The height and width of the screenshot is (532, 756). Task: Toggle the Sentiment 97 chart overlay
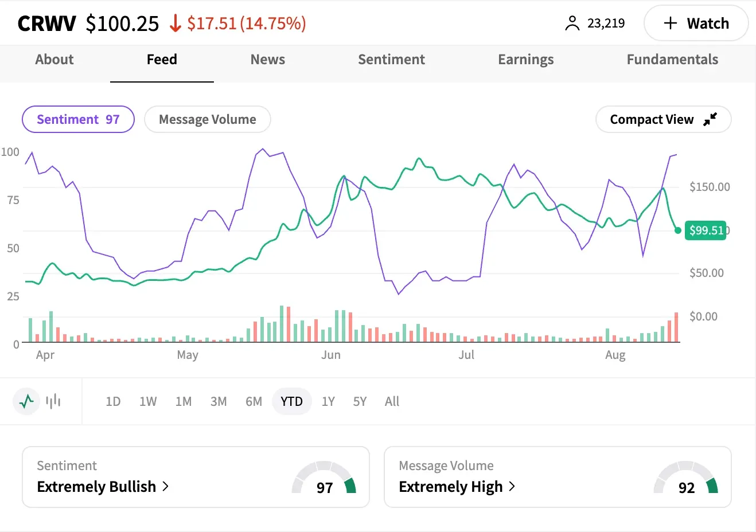[x=78, y=119]
